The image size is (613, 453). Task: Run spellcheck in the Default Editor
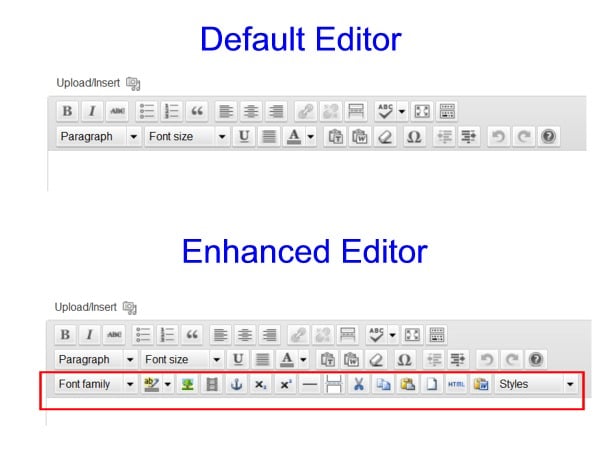pos(385,111)
